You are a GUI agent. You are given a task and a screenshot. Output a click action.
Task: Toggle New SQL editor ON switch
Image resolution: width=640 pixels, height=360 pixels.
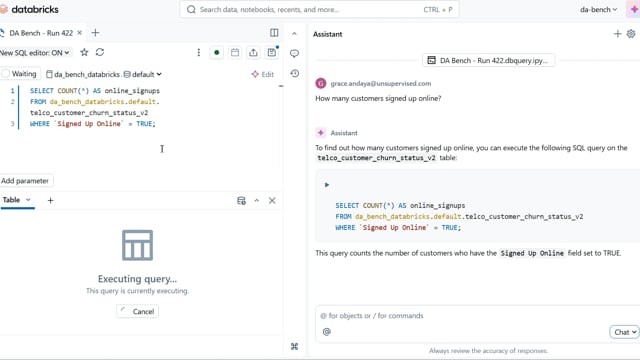click(x=35, y=53)
